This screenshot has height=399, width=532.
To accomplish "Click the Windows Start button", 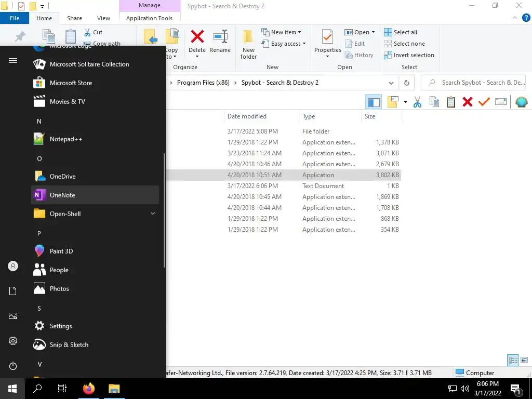I will pos(12,389).
